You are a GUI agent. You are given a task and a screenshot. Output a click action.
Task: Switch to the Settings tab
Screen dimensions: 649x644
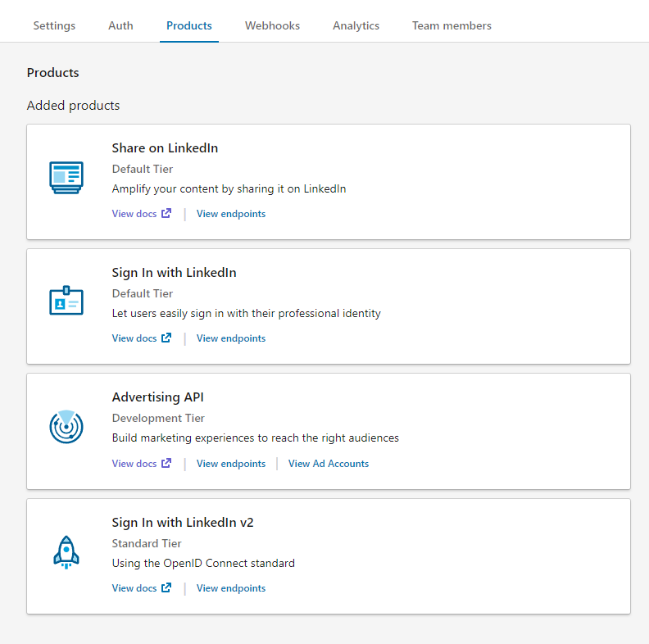[x=54, y=25]
